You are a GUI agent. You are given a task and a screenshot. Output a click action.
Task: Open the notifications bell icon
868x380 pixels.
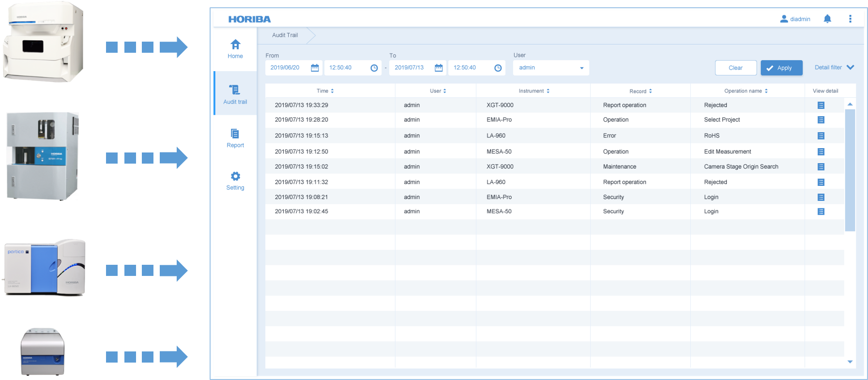[827, 19]
